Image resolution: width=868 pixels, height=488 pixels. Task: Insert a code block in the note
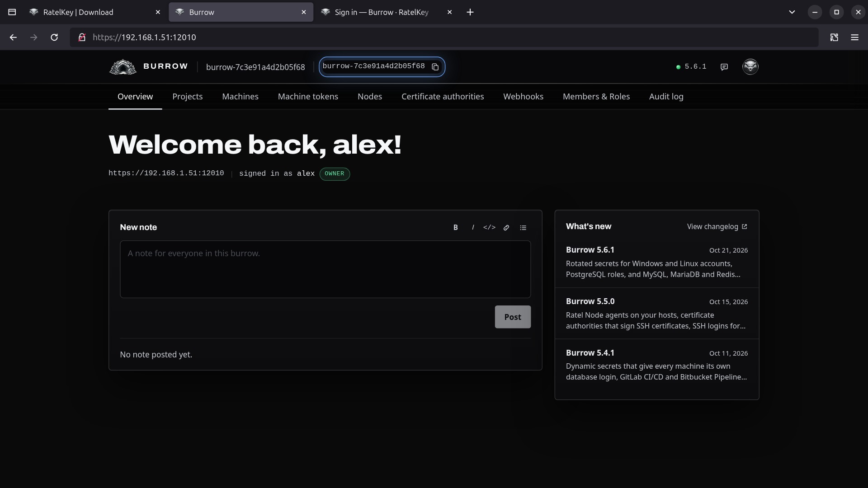pyautogui.click(x=489, y=228)
